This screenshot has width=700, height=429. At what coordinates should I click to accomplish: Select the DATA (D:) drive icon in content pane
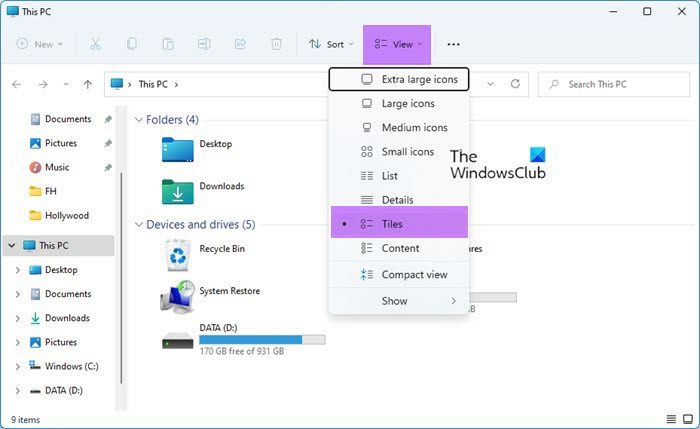click(x=178, y=341)
